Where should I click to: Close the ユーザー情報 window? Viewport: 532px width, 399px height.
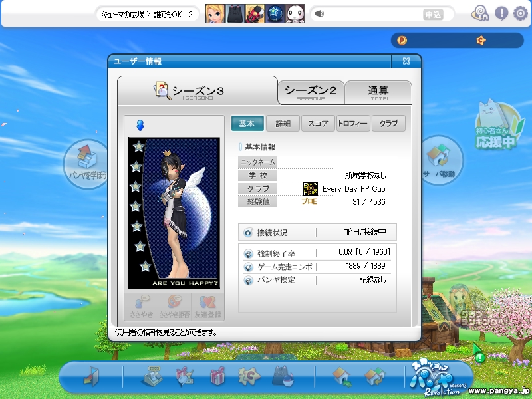click(x=406, y=61)
